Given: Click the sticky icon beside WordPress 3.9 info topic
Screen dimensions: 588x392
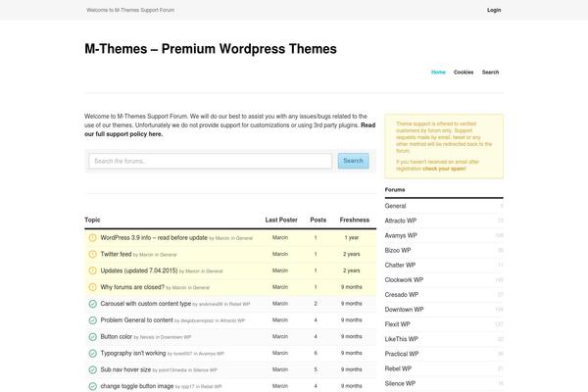Looking at the screenshot, I should click(x=93, y=238).
